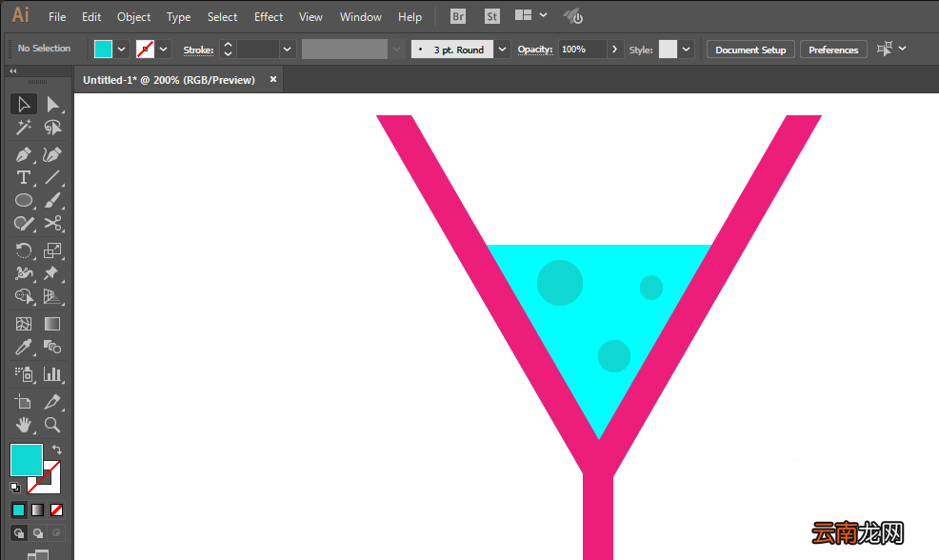Set paint mode to Gradient
Image resolution: width=939 pixels, height=560 pixels.
(38, 510)
